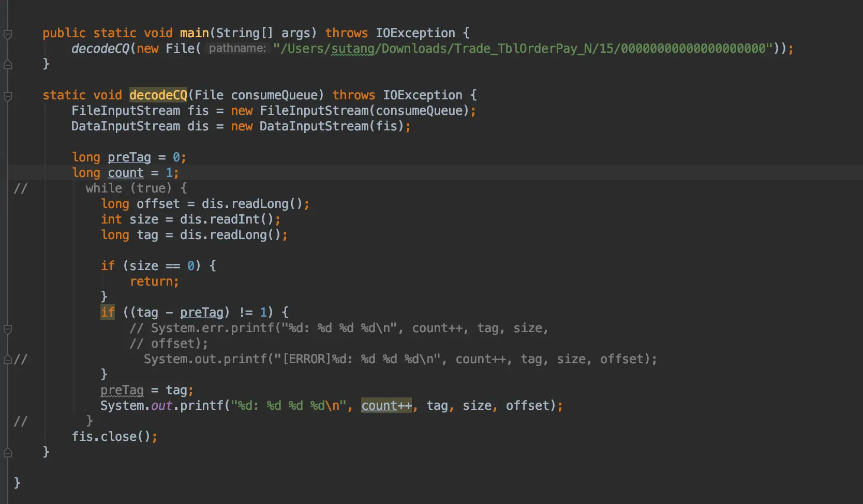Click 'dis.readInt()' on the size line
863x504 pixels.
pyautogui.click(x=227, y=219)
